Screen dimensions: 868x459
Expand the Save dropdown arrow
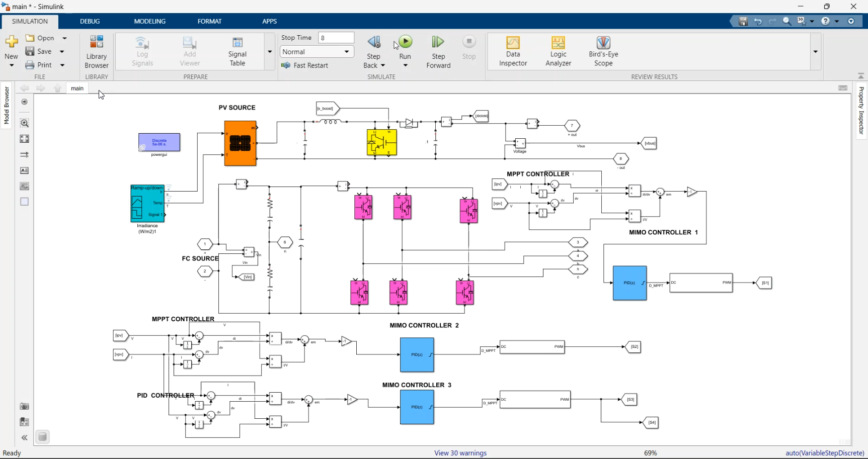pos(62,51)
